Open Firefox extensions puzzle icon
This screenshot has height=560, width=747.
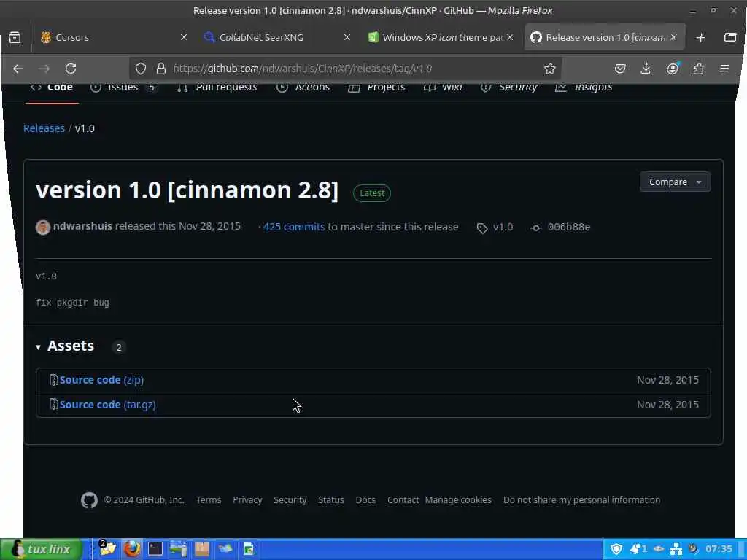point(698,69)
